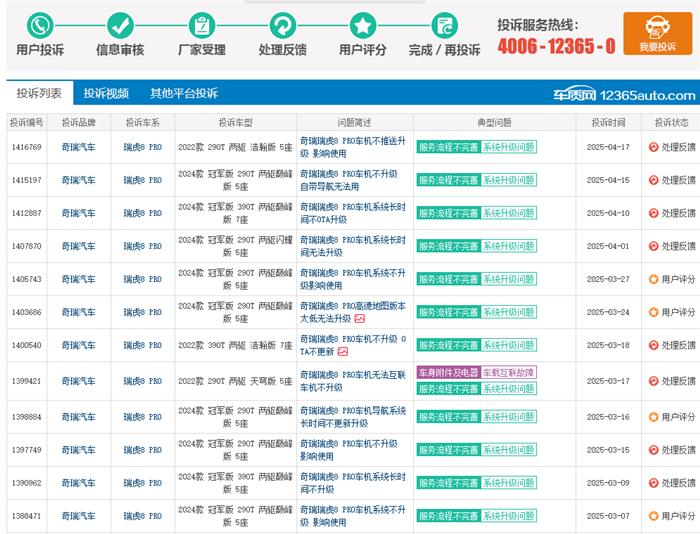Open complaint 奇瑞瑞虎8 PRO车机系统长时间不OTA升级
This screenshot has width=700, height=534.
(x=353, y=213)
